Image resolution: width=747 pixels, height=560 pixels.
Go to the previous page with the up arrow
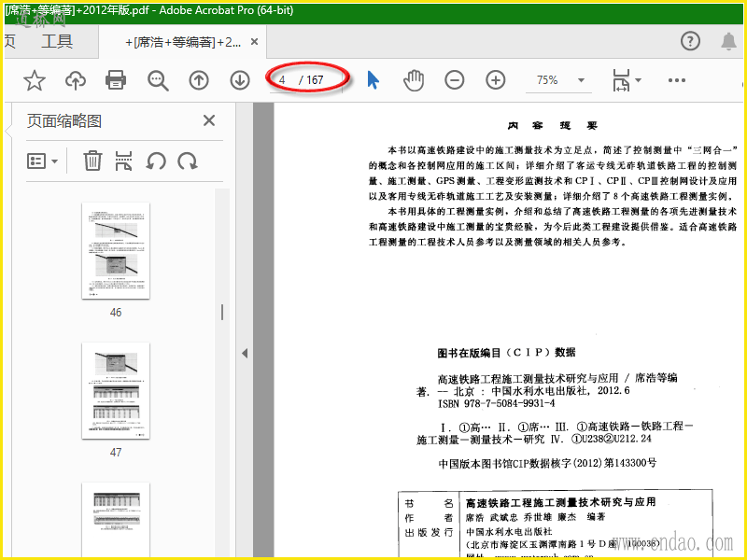point(199,80)
